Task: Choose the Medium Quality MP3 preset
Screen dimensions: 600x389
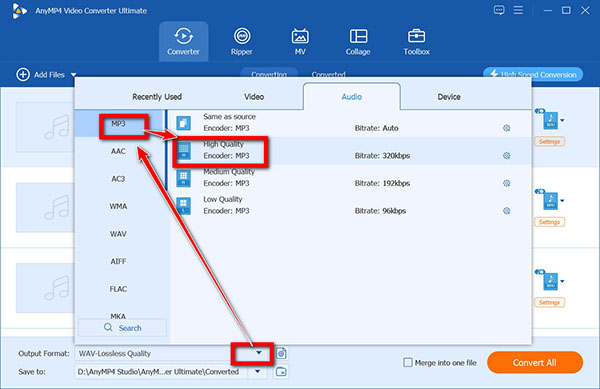Action: [x=350, y=178]
